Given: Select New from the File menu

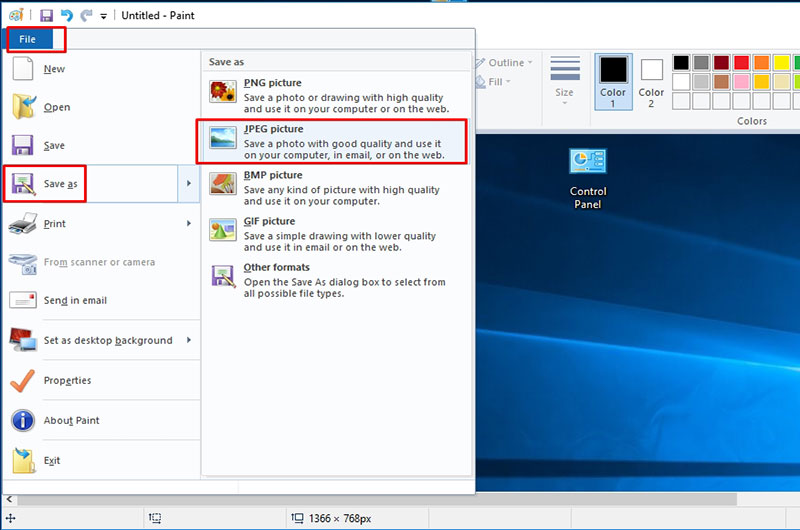Looking at the screenshot, I should click(x=101, y=69).
